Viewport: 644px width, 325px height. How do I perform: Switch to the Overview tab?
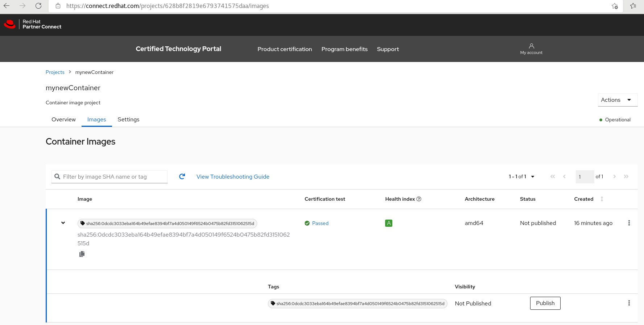[63, 120]
